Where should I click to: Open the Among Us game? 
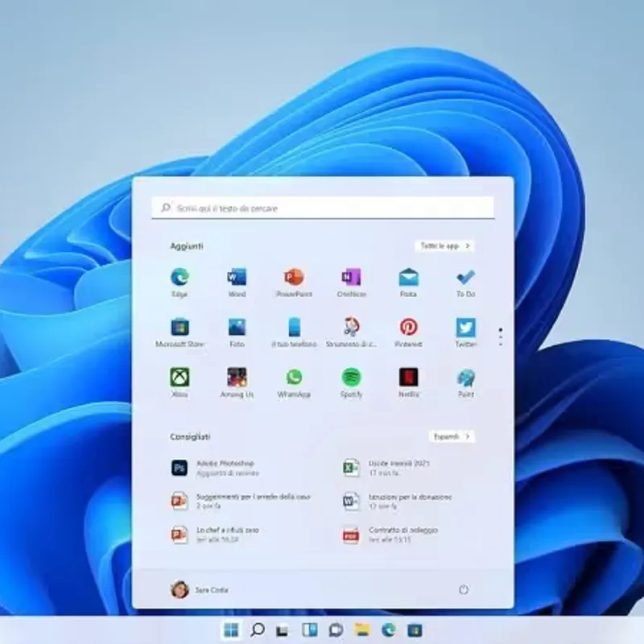point(237,382)
